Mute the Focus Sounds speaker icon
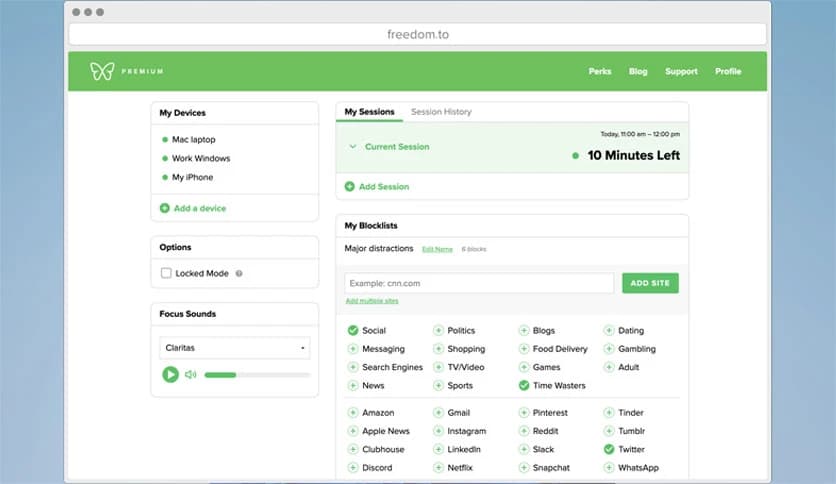 (x=190, y=375)
